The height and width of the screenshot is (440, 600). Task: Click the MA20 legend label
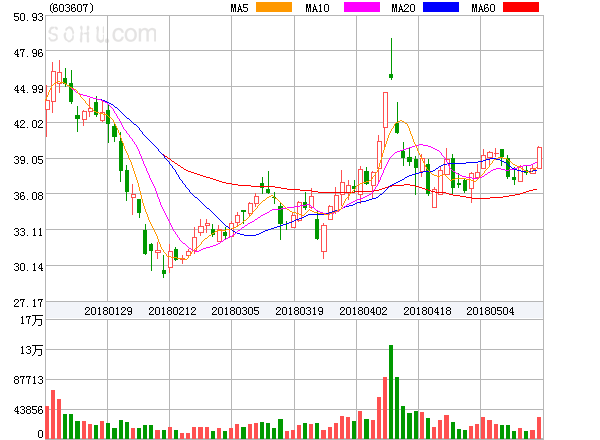[403, 8]
